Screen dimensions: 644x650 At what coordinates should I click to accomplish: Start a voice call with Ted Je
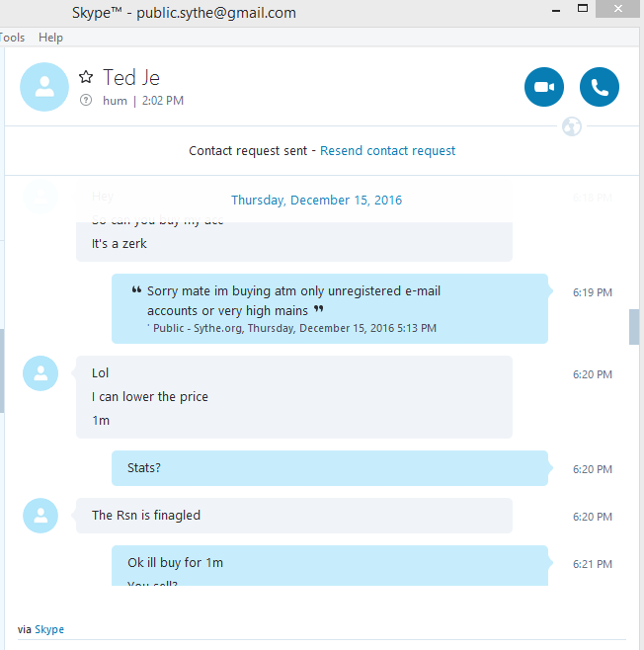(x=600, y=87)
